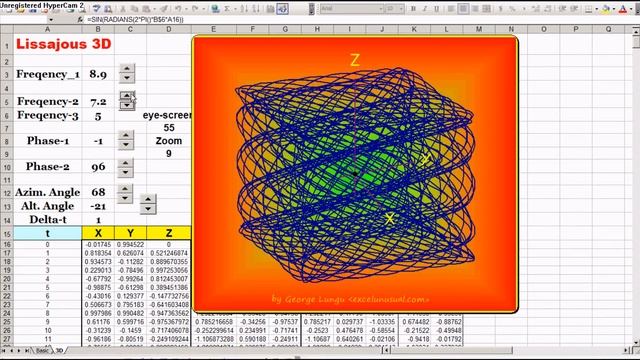
Task: Increase Freqency_1 with spinner up arrow
Action: 127,69
